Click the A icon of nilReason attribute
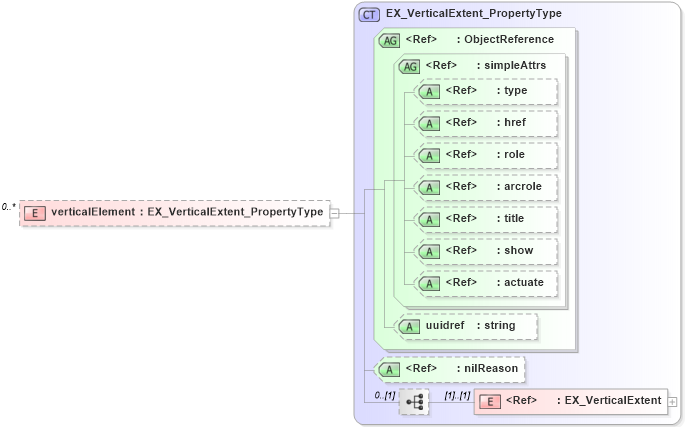Screen dimensions: 685x427 pyautogui.click(x=389, y=370)
